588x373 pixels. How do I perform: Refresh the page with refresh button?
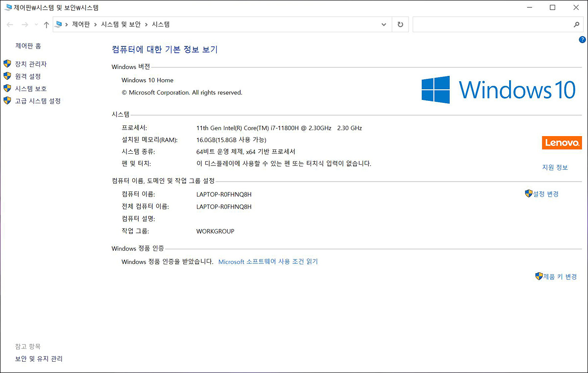click(x=400, y=24)
